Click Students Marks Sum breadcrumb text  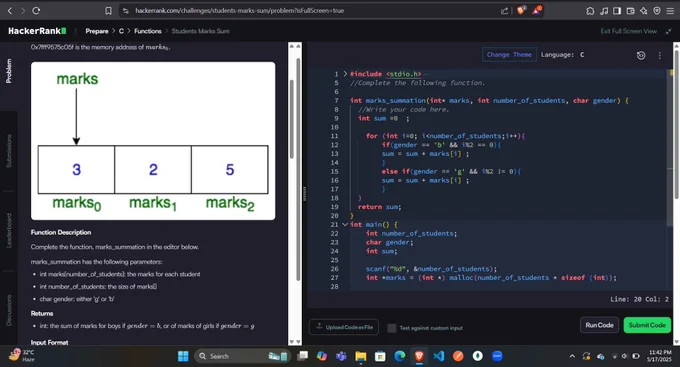200,31
